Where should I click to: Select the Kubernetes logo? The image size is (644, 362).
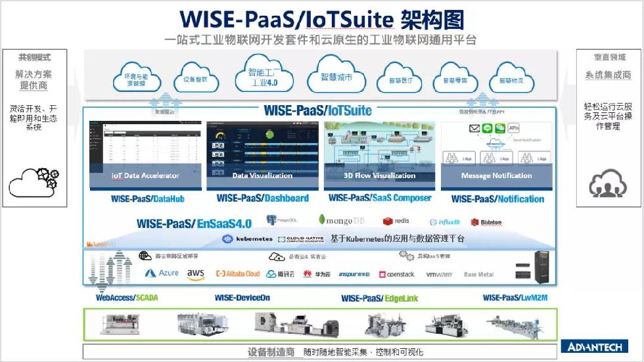click(x=246, y=239)
